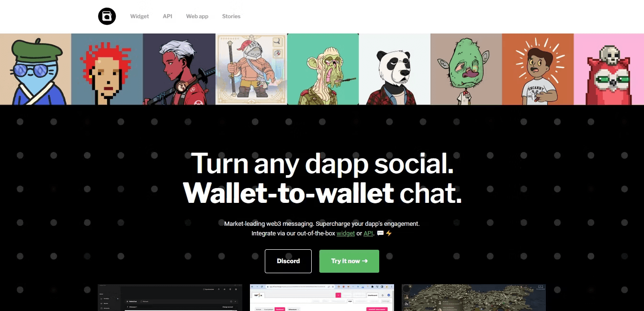Select the panda in plaid shirt avatar

coord(395,69)
